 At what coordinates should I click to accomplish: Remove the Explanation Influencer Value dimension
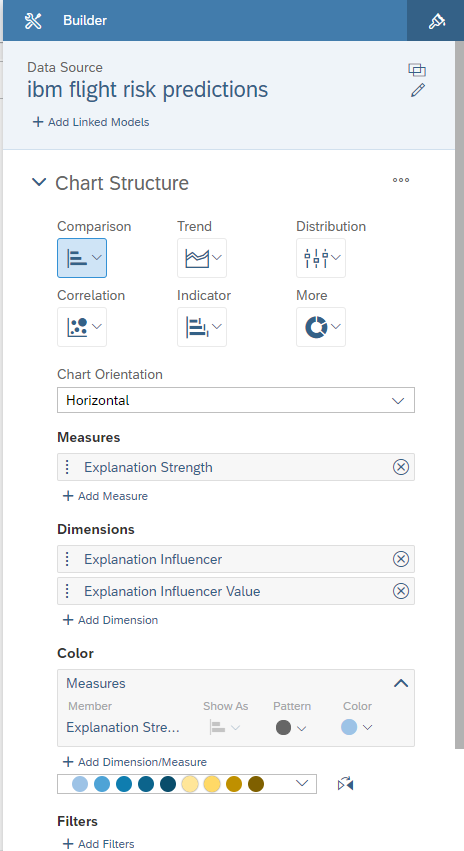pyautogui.click(x=401, y=591)
